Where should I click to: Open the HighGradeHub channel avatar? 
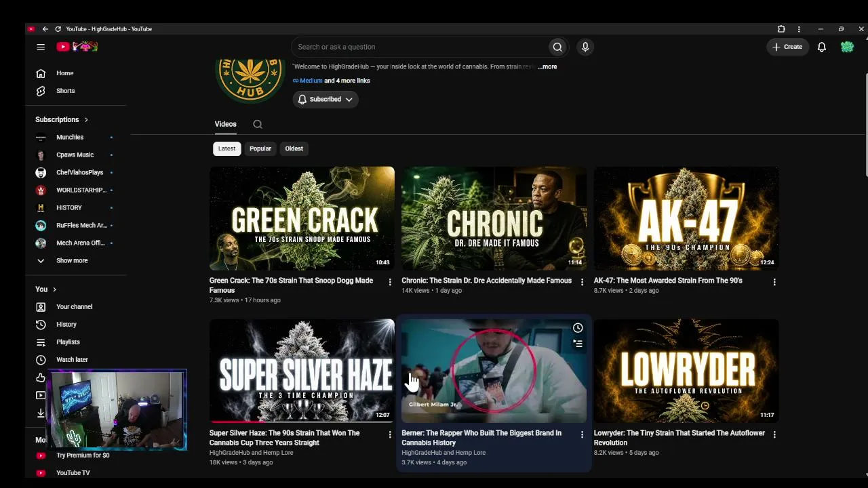(x=250, y=80)
